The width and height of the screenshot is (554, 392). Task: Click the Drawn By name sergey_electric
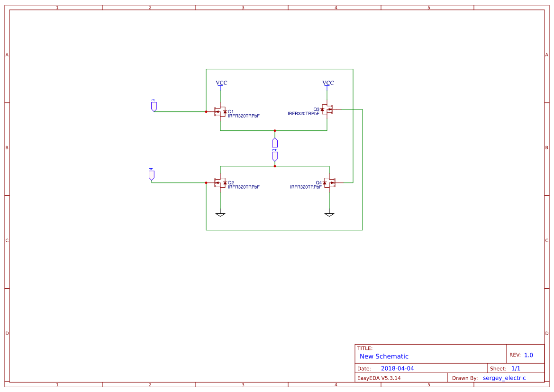coord(504,378)
